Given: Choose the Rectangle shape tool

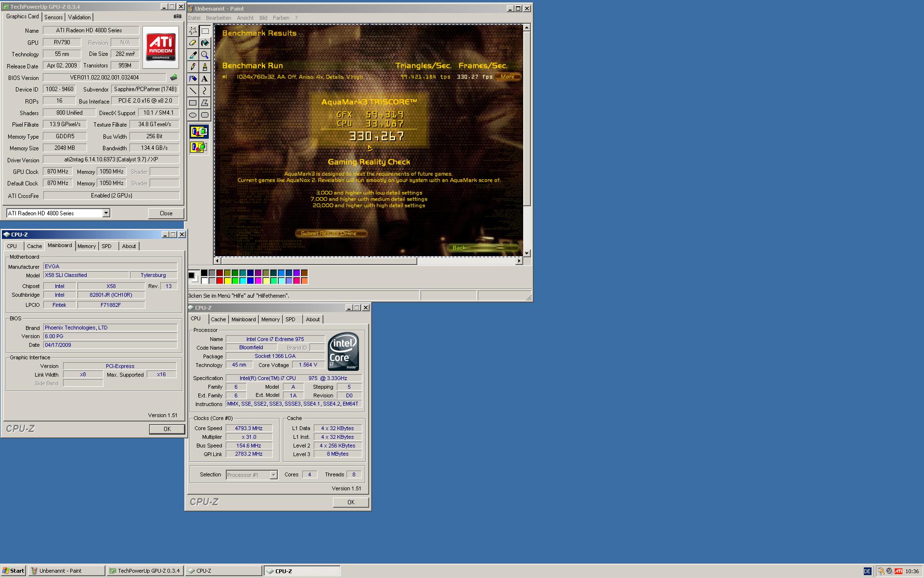Looking at the screenshot, I should tap(193, 103).
